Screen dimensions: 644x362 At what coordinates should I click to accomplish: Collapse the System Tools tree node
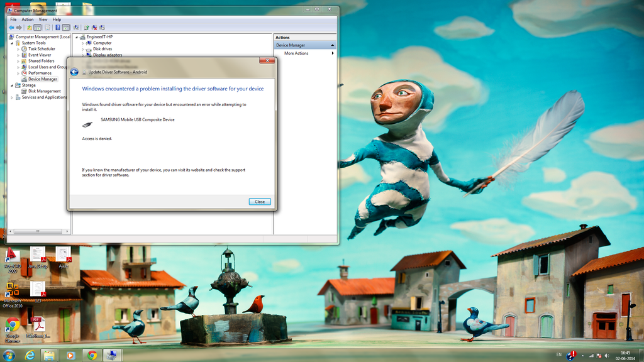coord(12,43)
